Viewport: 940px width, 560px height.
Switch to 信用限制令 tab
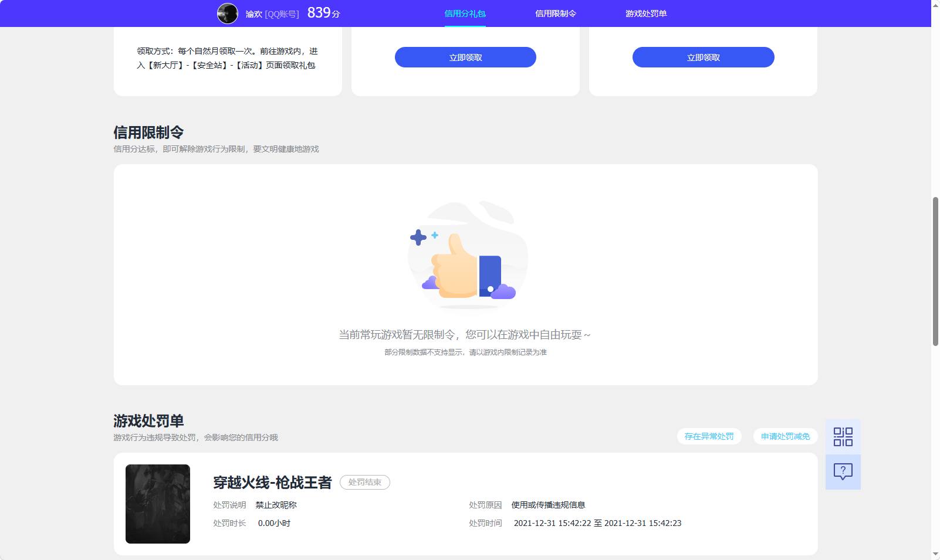coord(556,13)
